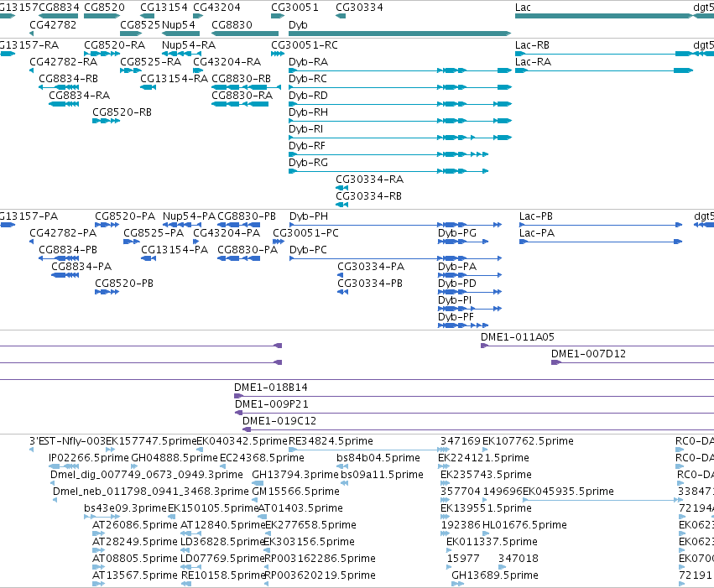714x588 pixels.
Task: Open the LD36828.5prime EST label
Action: click(222, 543)
